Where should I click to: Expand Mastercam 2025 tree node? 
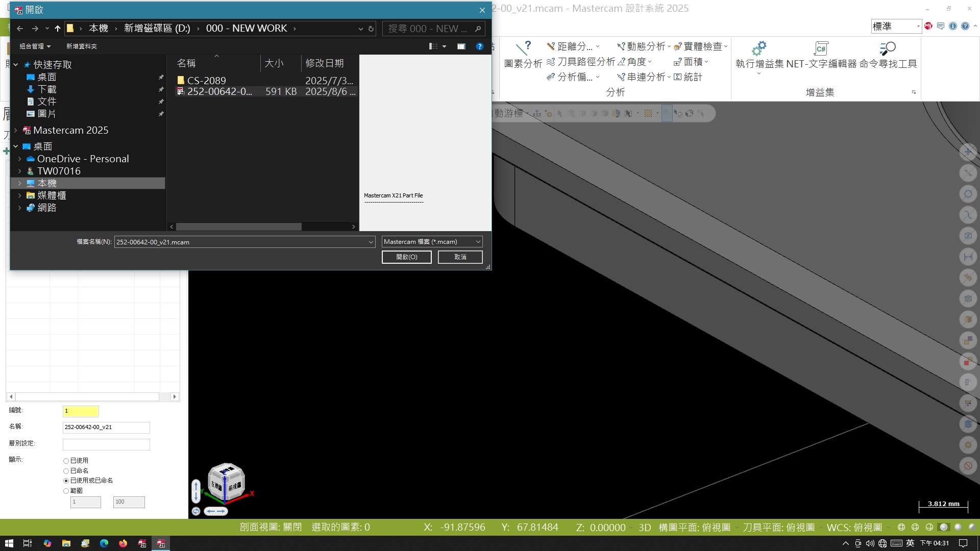click(x=16, y=131)
